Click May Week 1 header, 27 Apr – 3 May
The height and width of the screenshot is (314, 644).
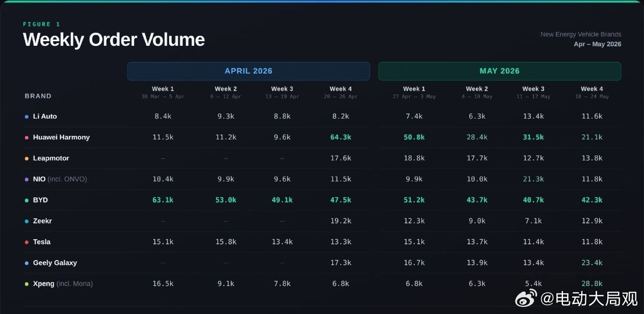(414, 92)
